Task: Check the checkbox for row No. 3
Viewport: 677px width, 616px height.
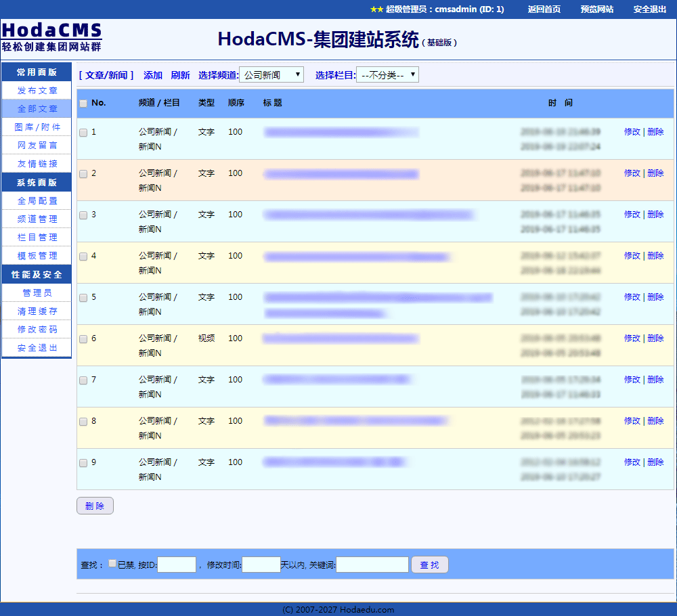Action: (83, 215)
